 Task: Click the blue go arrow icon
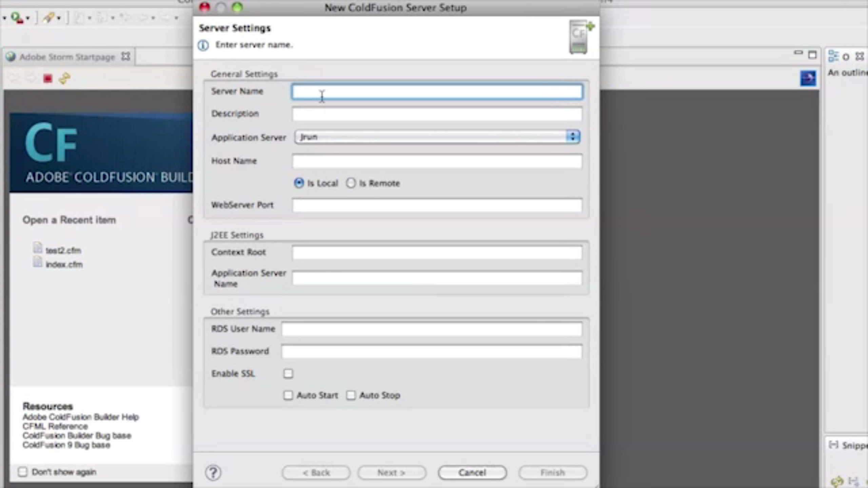808,78
